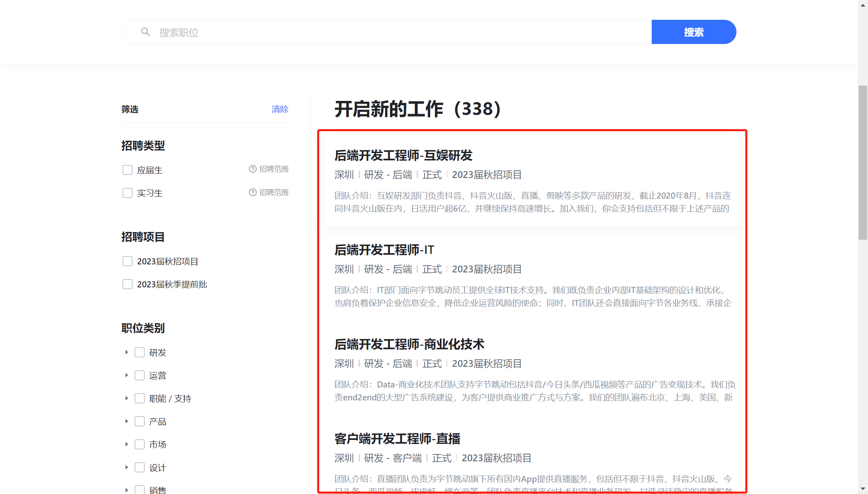Click the 互娱研发 team description text
Image resolution: width=868 pixels, height=494 pixels.
pyautogui.click(x=533, y=202)
